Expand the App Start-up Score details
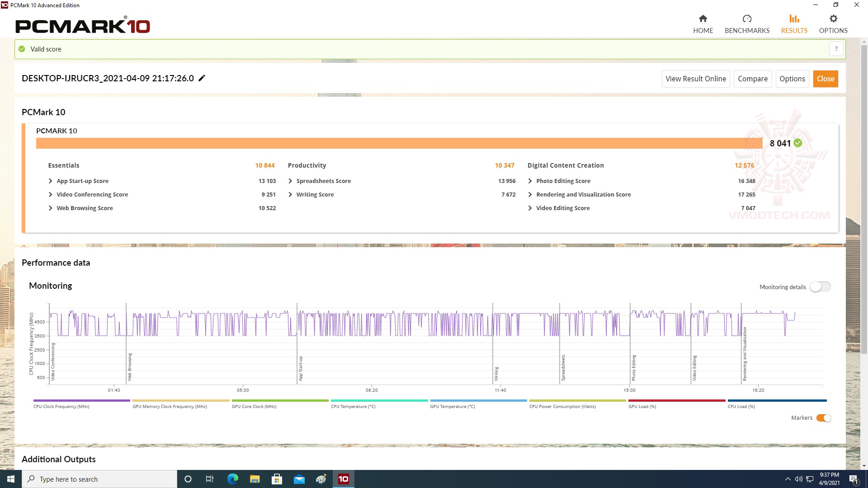This screenshot has height=488, width=868. 50,181
